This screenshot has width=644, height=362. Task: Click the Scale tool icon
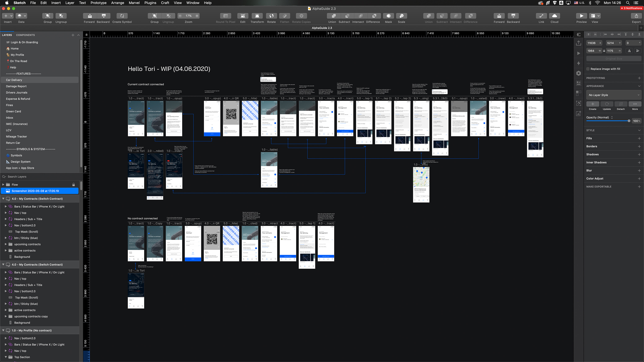click(x=401, y=16)
